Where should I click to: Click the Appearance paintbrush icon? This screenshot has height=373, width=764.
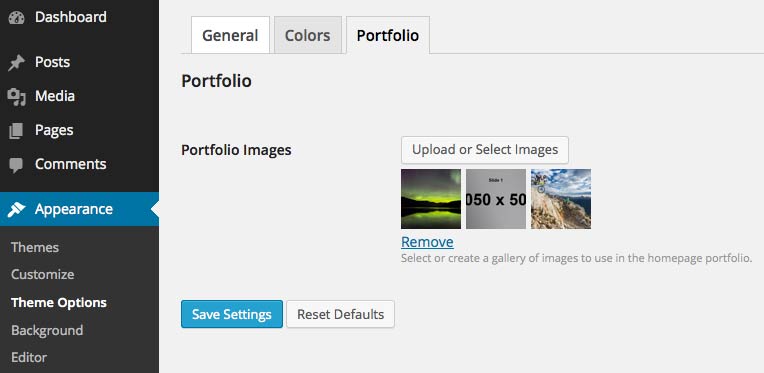(x=16, y=209)
